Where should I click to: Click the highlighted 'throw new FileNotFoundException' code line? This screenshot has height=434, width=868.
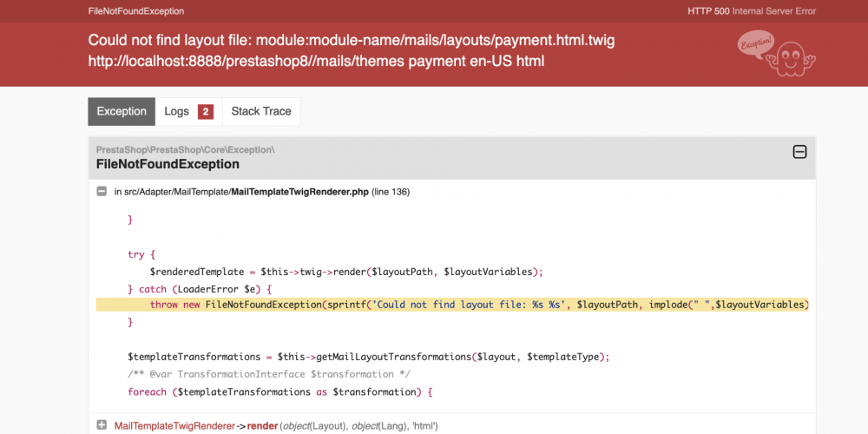click(451, 305)
